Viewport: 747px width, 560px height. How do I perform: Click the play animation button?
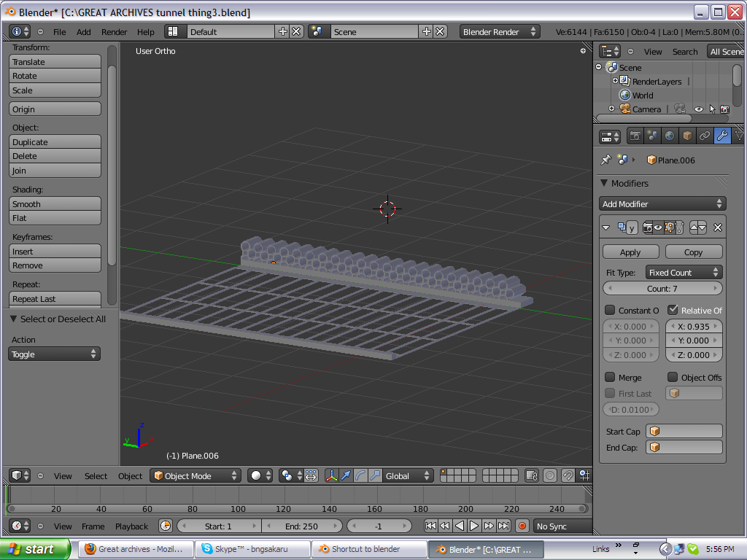pyautogui.click(x=474, y=526)
